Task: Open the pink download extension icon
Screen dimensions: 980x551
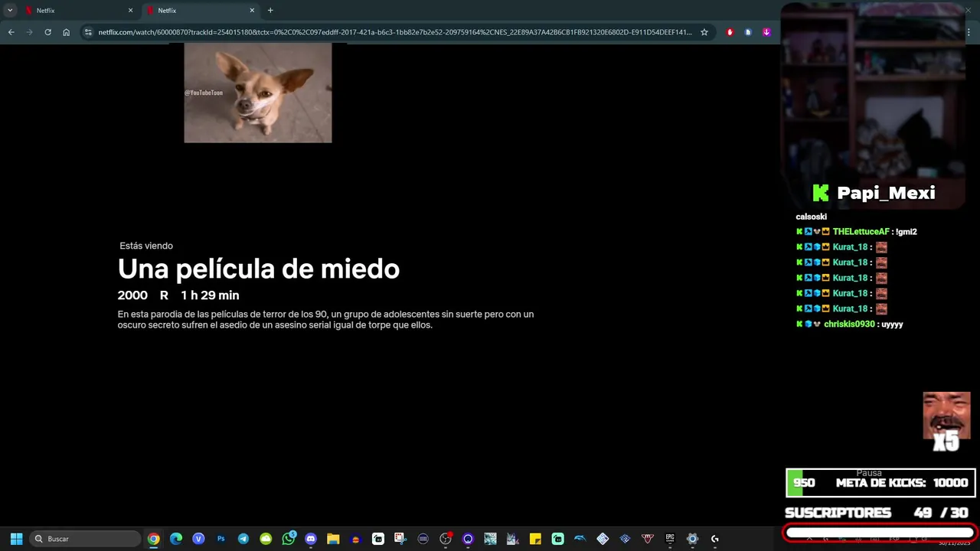Action: (766, 32)
